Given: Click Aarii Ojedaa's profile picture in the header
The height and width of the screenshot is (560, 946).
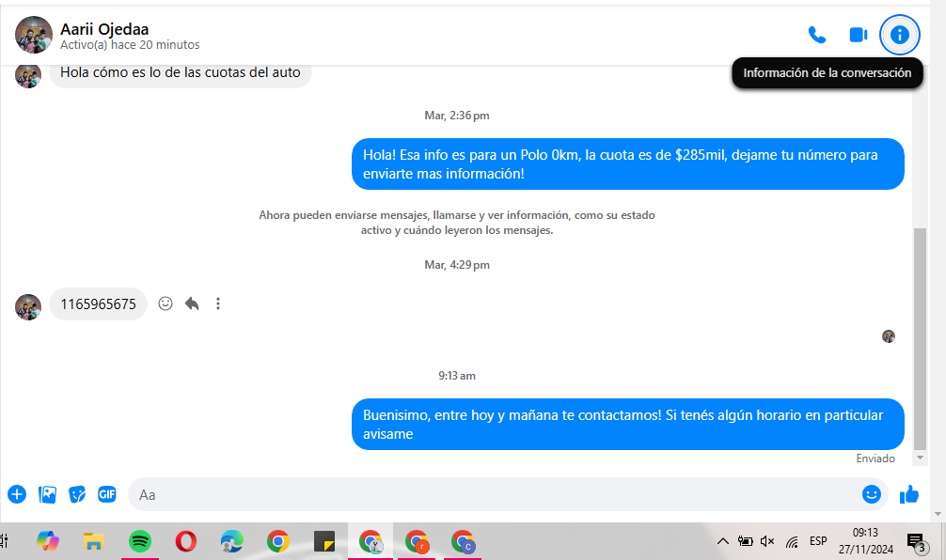Looking at the screenshot, I should 34,35.
